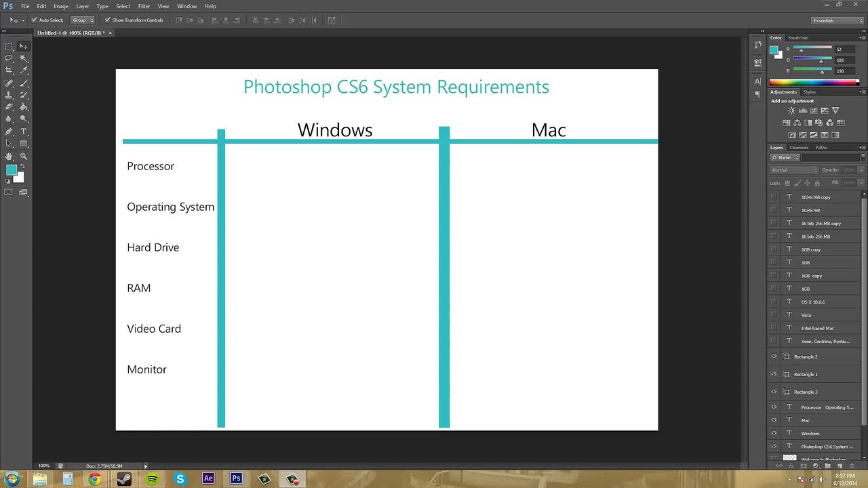Select the Horizontal Type tool
This screenshot has width=868, height=488.
[x=24, y=131]
